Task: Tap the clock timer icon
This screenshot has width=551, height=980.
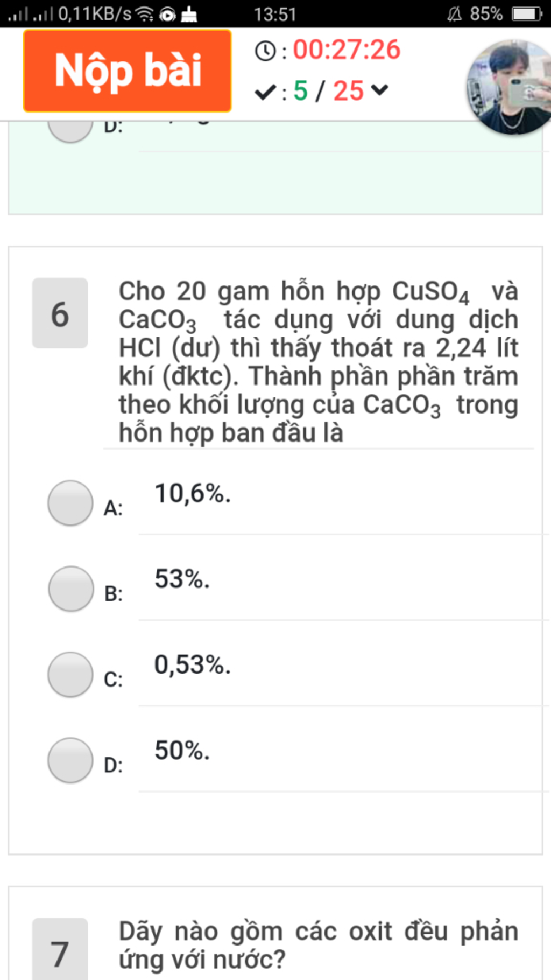Action: [265, 51]
